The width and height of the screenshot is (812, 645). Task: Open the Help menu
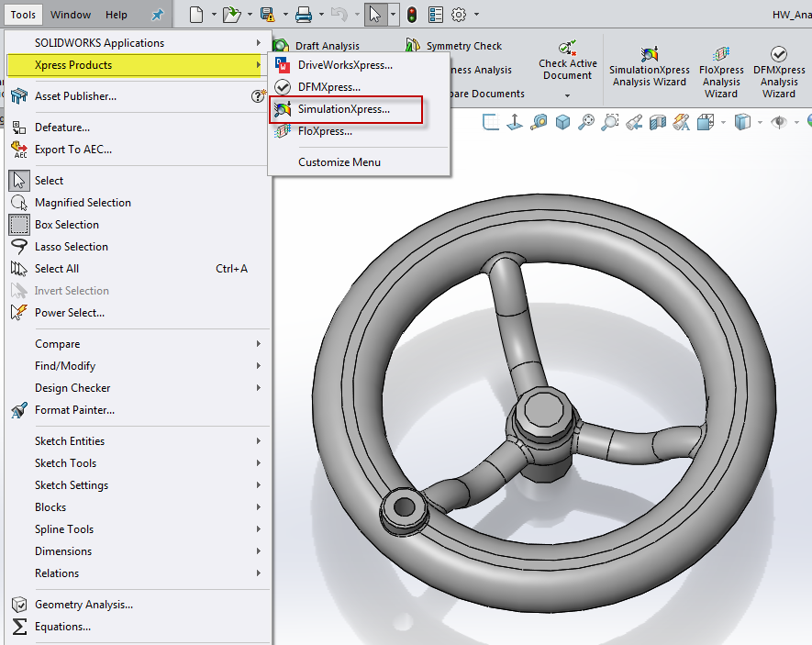click(117, 15)
